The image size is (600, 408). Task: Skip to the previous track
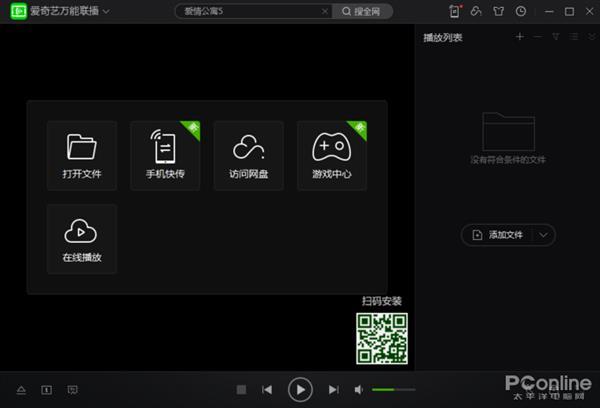pyautogui.click(x=267, y=390)
